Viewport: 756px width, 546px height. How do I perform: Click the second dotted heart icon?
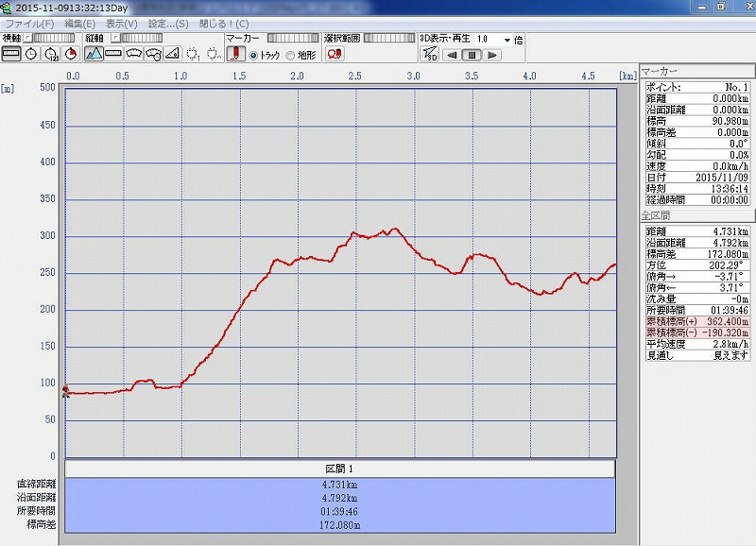coord(214,54)
